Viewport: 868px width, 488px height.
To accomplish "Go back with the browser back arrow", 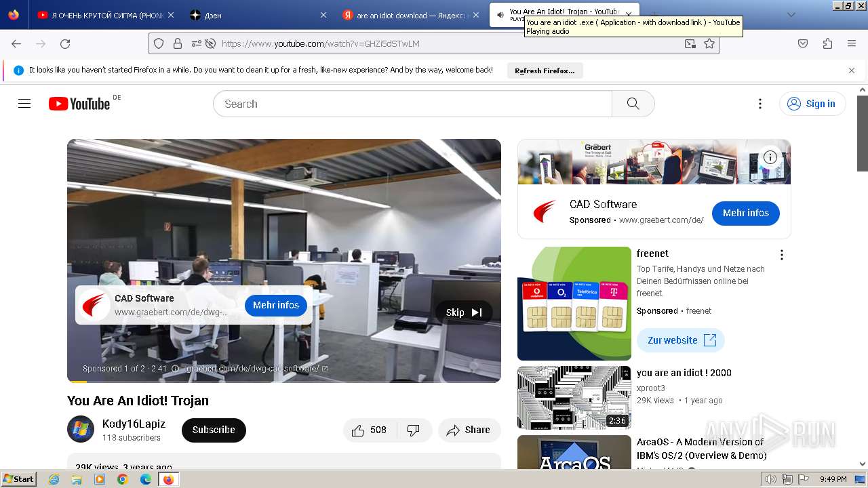I will (16, 43).
